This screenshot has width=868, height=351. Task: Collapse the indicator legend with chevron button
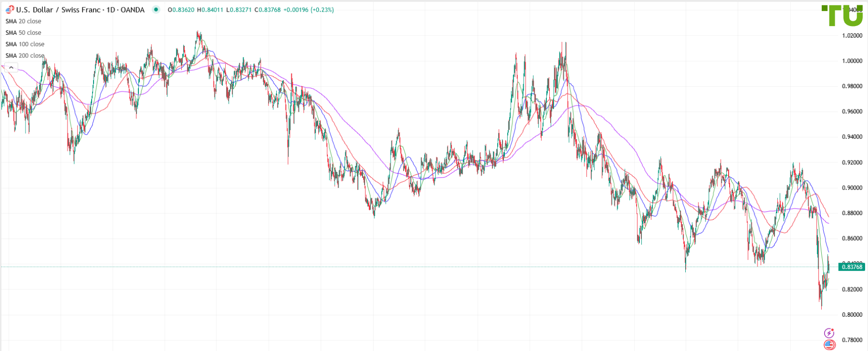(x=11, y=67)
